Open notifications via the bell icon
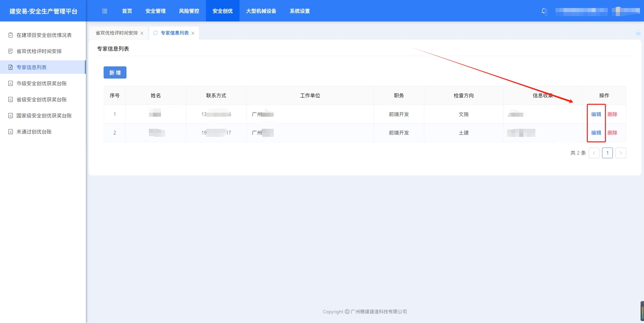 coord(543,11)
